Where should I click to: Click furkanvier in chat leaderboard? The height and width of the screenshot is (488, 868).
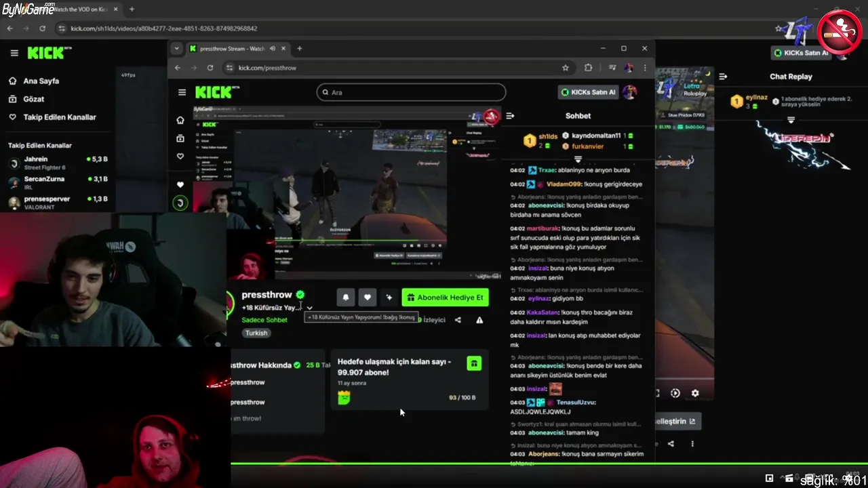click(x=587, y=146)
